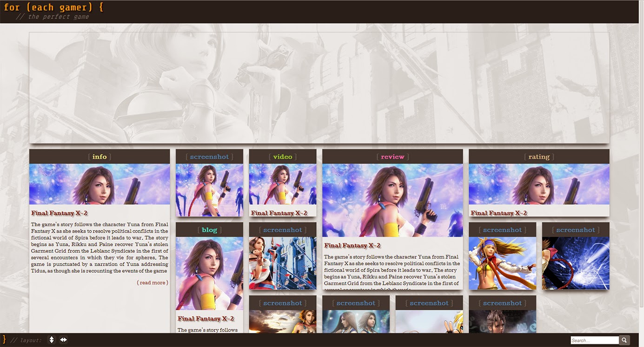The height and width of the screenshot is (347, 644).
Task: Click the "// layout:" label in the footer
Action: pyautogui.click(x=26, y=340)
